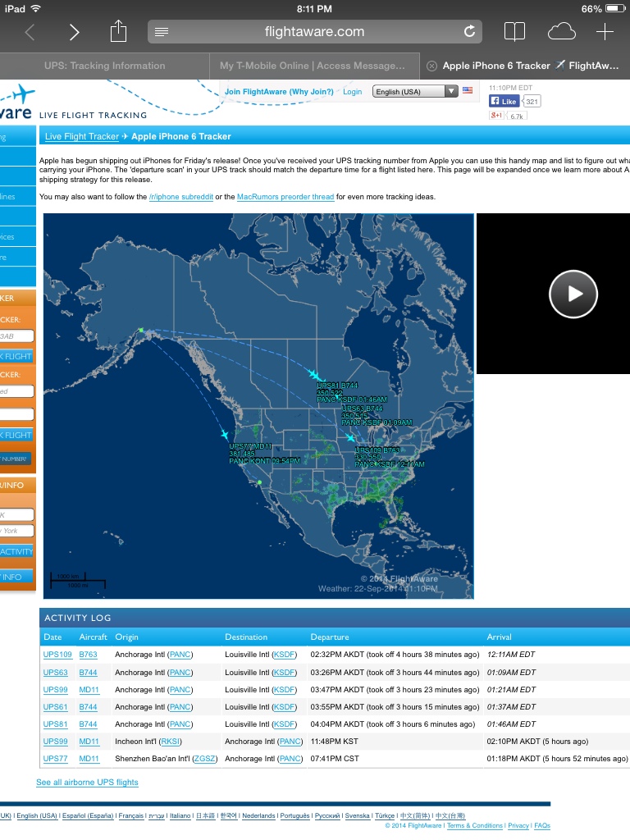The height and width of the screenshot is (840, 630).
Task: Click MD11 aircraft link in UPS77 row
Action: (89, 759)
